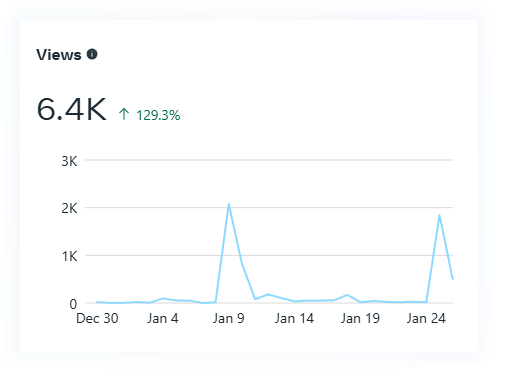Select the 2K y-axis label

click(69, 209)
